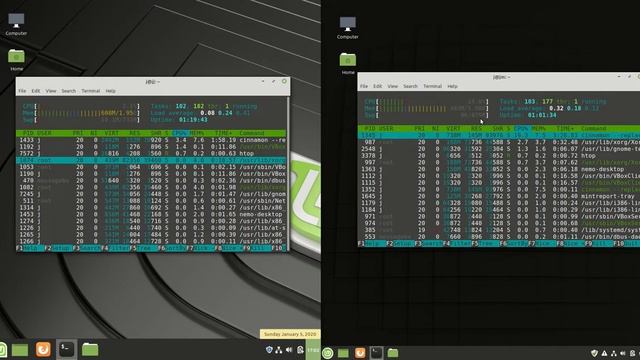Open Terminal menu in left terminal

91,91
